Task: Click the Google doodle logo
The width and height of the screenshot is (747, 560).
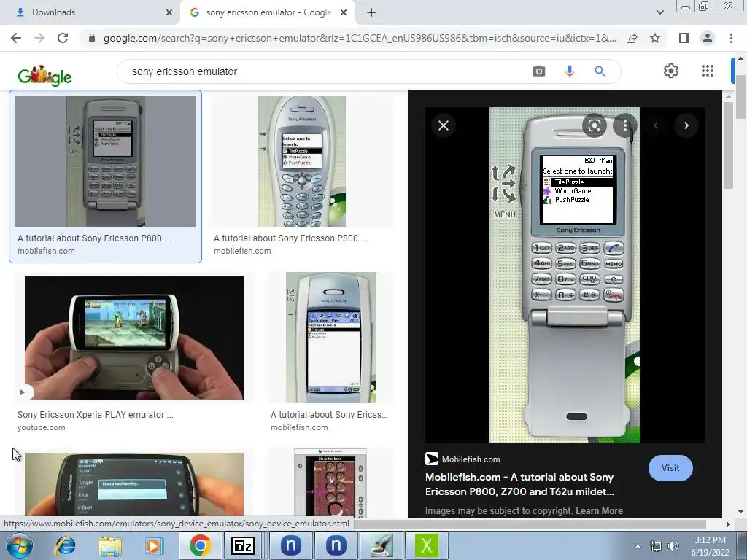Action: tap(44, 75)
